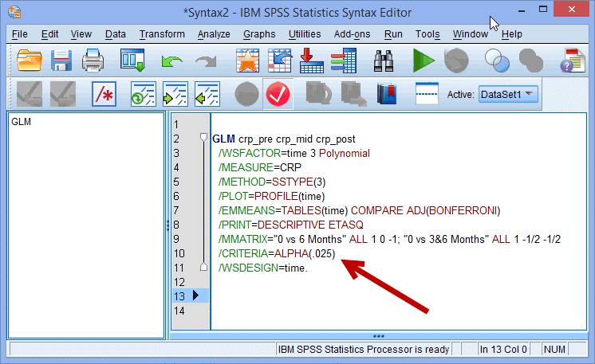Open the Variables info icon

click(x=344, y=61)
